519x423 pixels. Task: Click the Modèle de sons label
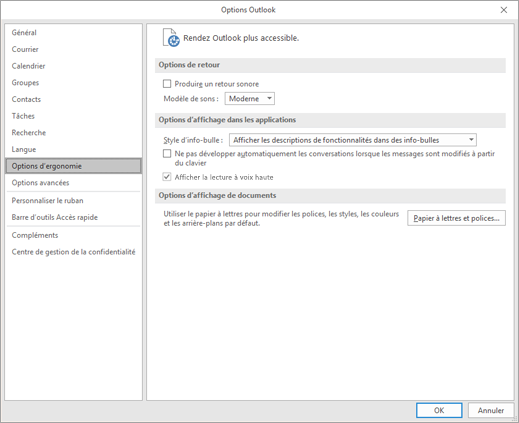[191, 99]
